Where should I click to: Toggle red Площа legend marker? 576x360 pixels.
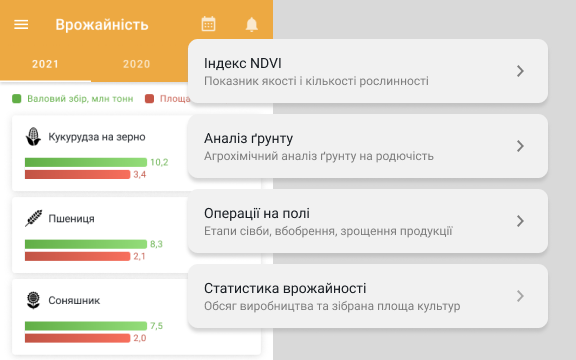coord(149,98)
